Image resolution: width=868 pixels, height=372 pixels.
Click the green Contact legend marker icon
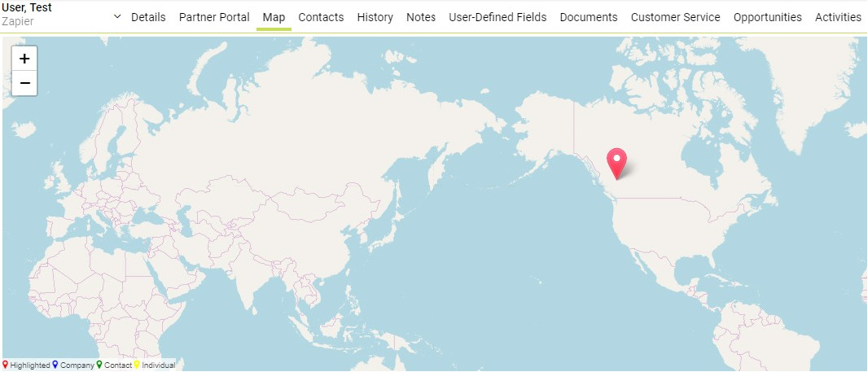(99, 365)
